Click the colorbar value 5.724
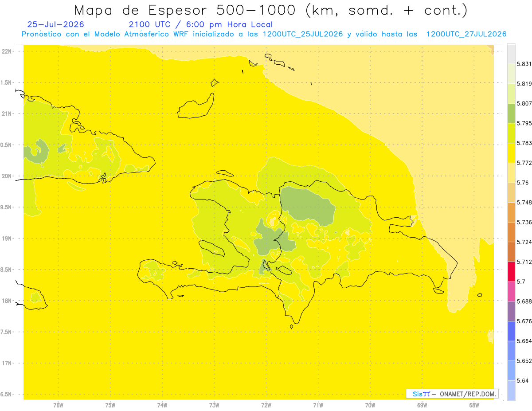This screenshot has height=411, width=532. (524, 242)
